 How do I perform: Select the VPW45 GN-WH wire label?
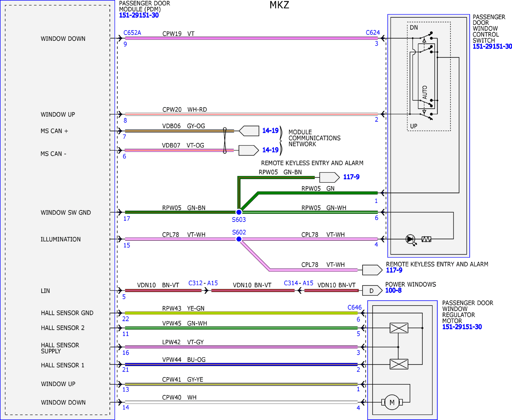(x=185, y=323)
